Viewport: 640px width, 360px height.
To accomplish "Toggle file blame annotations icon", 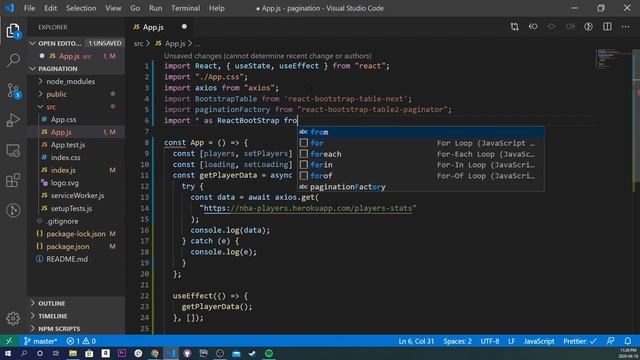I will pos(588,27).
